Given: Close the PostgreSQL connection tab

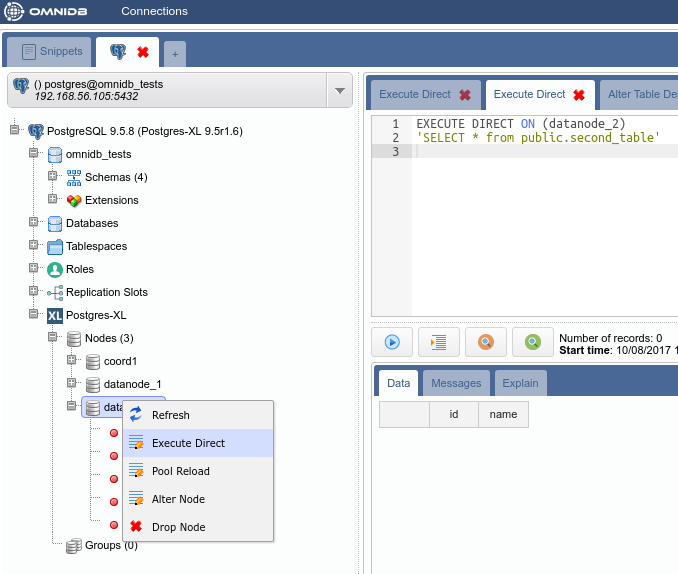Looking at the screenshot, I should [x=143, y=52].
